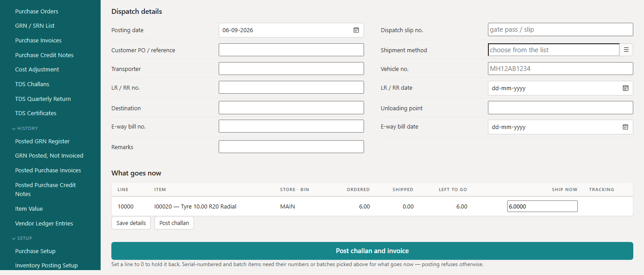Click the Destination input field

[291, 108]
